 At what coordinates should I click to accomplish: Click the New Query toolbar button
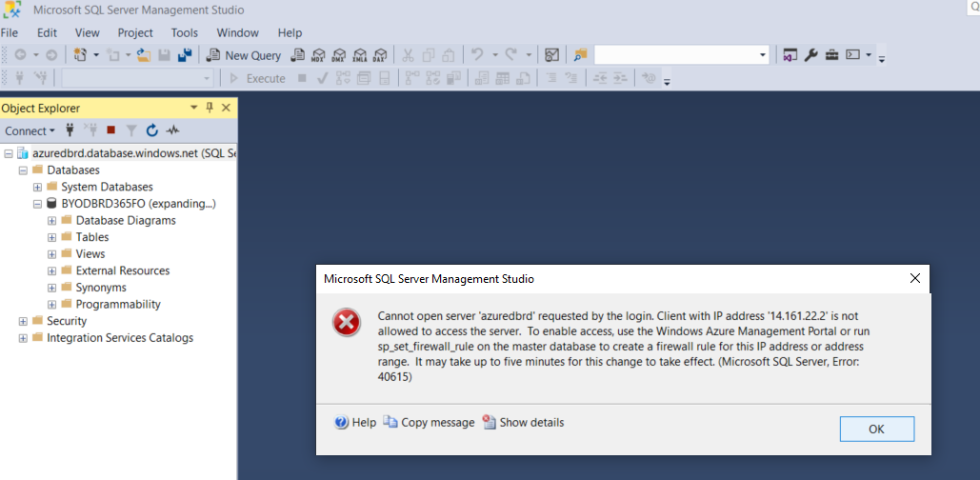pos(244,55)
